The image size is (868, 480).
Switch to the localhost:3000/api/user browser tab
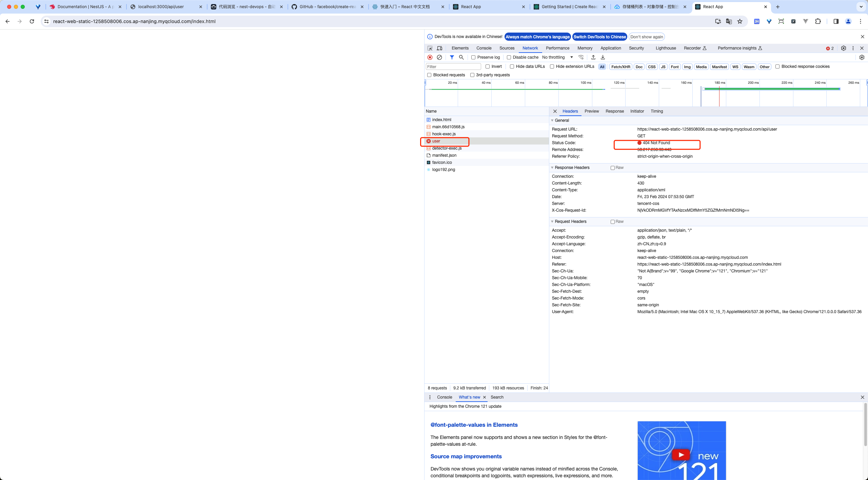166,7
